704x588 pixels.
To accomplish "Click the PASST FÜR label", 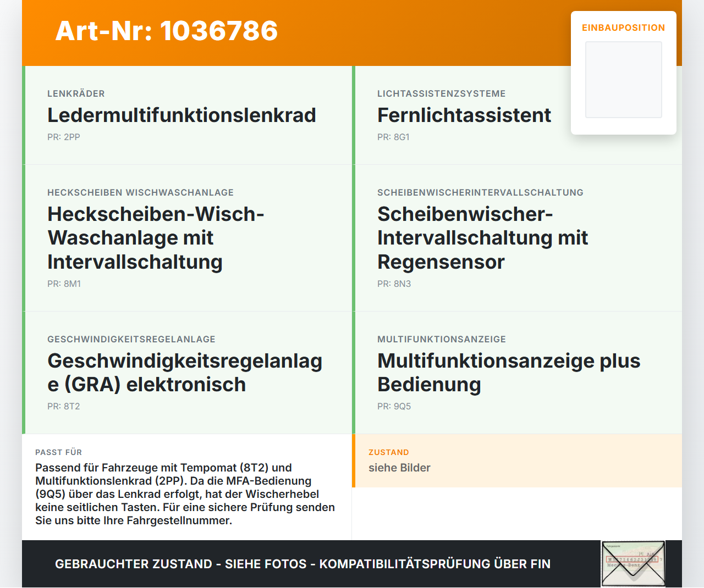I will click(x=58, y=452).
